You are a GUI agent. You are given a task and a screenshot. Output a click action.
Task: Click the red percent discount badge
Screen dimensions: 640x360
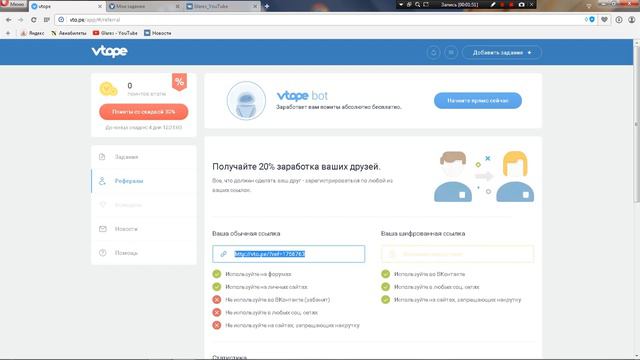click(x=179, y=82)
